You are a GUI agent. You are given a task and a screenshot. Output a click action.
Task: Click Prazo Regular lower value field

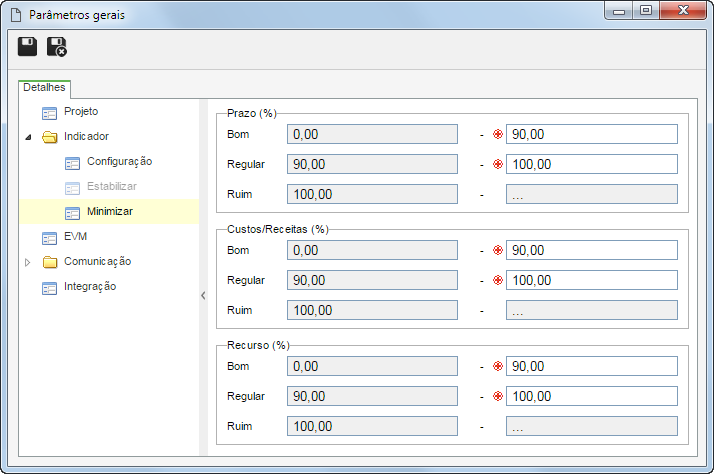click(372, 164)
